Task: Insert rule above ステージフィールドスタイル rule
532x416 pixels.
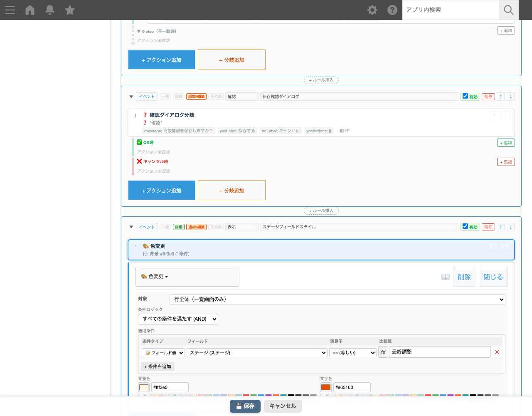Action: click(321, 210)
